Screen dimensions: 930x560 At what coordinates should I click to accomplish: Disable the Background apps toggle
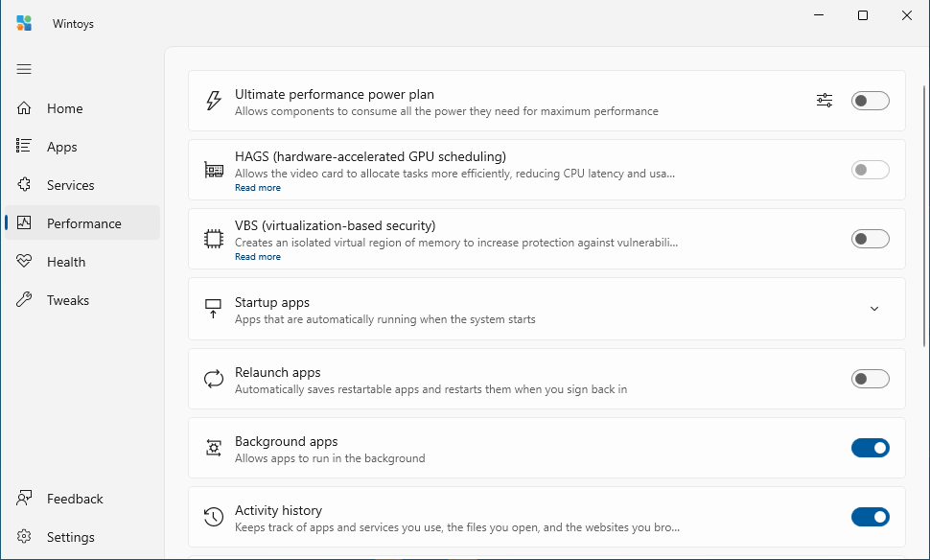click(x=871, y=448)
